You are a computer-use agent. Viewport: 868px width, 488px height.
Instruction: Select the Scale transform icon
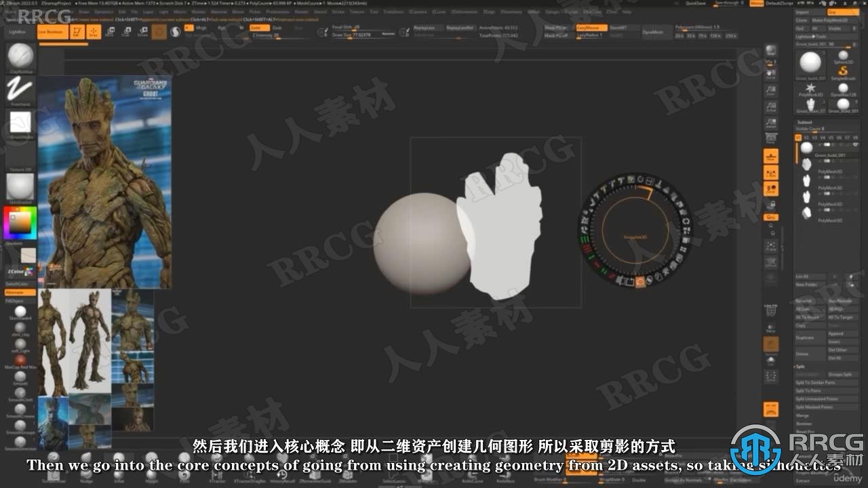click(126, 32)
